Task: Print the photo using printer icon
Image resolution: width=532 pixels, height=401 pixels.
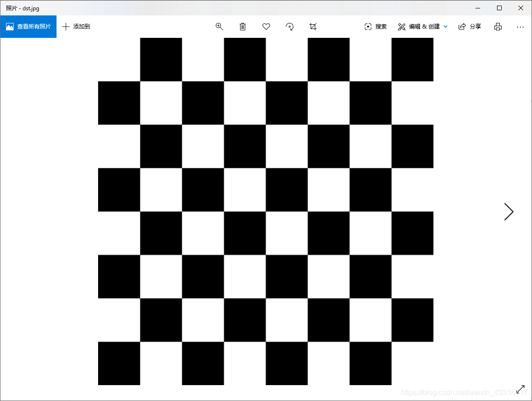Action: [498, 27]
